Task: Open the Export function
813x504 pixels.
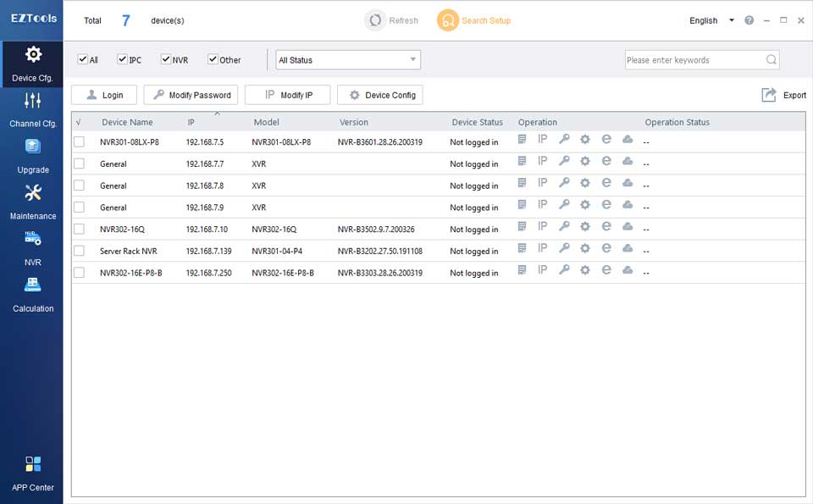Action: tap(783, 95)
